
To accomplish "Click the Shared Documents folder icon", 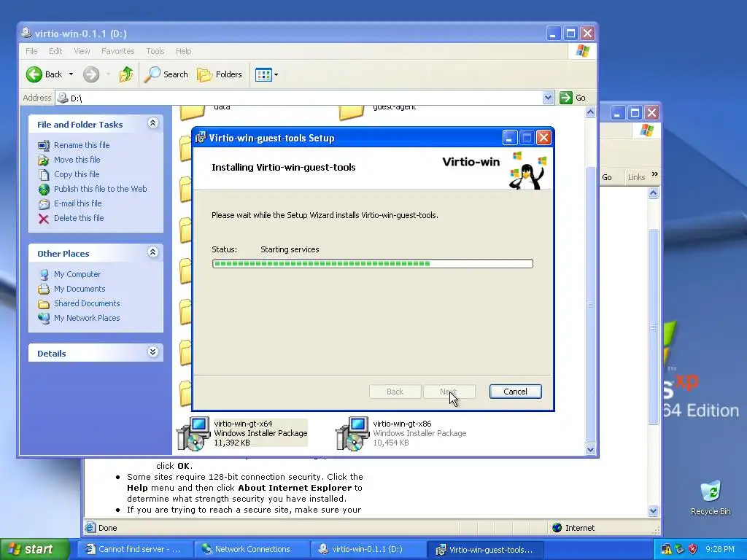I will pyautogui.click(x=44, y=304).
